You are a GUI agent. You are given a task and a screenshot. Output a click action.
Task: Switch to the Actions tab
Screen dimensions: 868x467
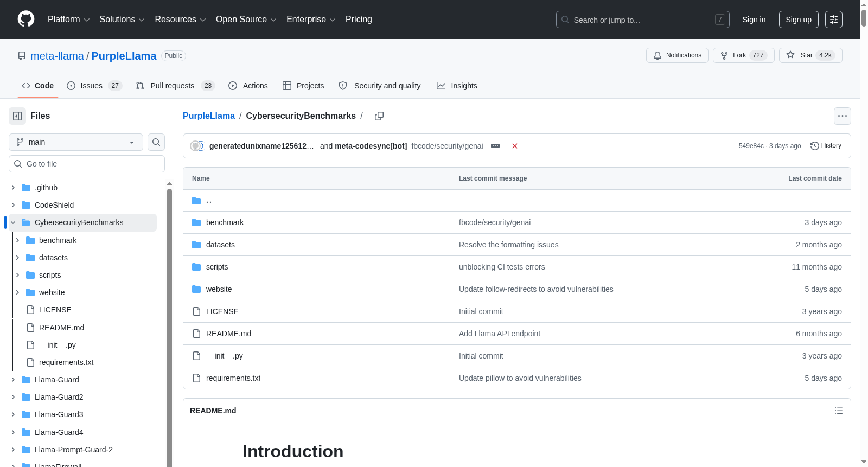(248, 86)
